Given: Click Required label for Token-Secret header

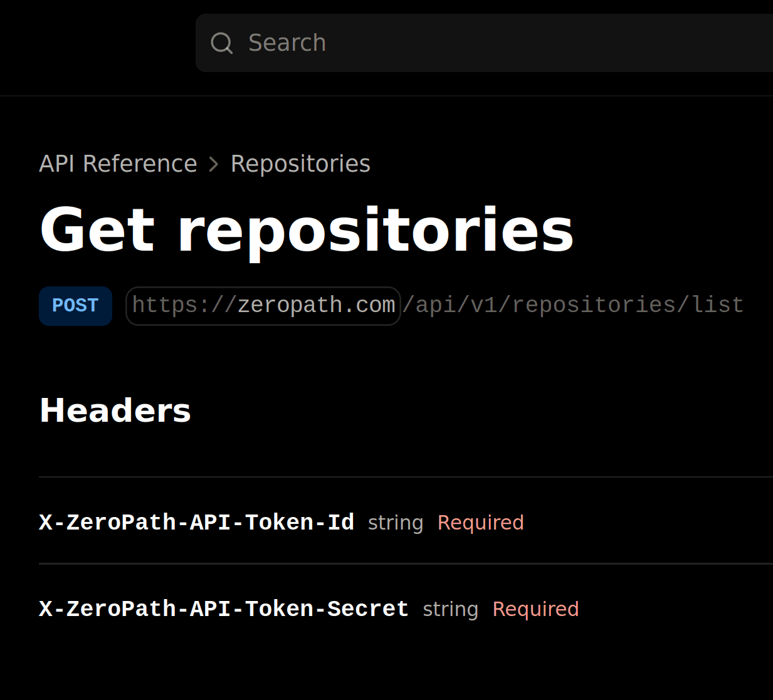Looking at the screenshot, I should 535,609.
